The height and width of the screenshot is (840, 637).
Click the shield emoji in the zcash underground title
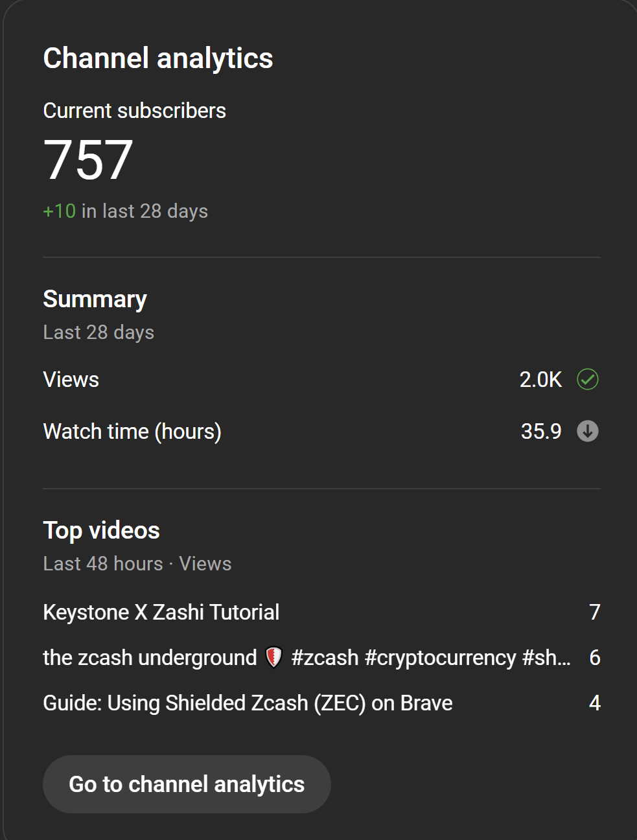(274, 658)
